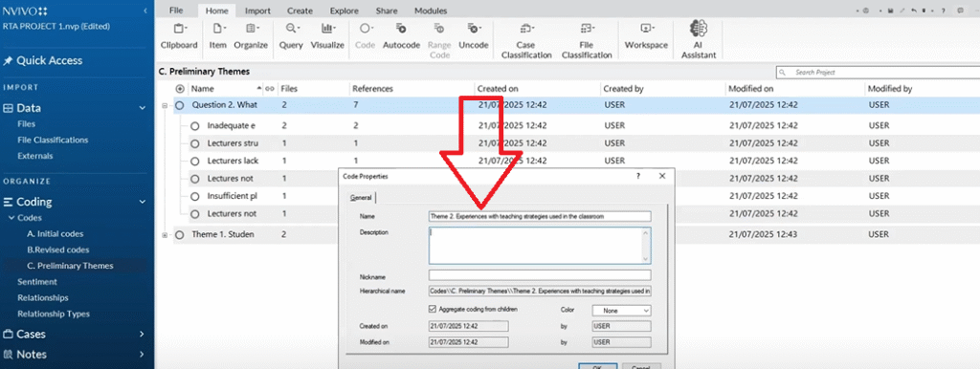Image resolution: width=980 pixels, height=369 pixels.
Task: Open Relationship Types in the sidebar
Action: click(54, 315)
